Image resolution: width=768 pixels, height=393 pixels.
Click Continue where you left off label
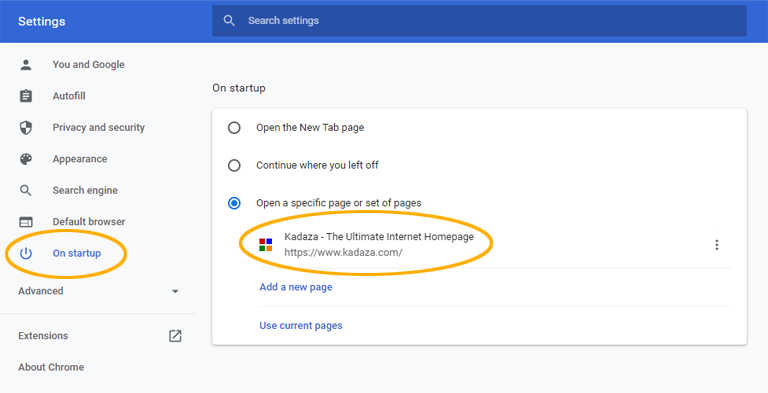[x=317, y=165]
